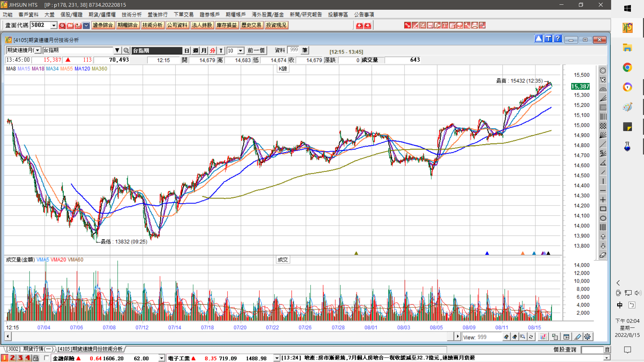Switch to the [3002] 期貨行情 tab
Viewport: 644px width, 362px height.
point(30,349)
